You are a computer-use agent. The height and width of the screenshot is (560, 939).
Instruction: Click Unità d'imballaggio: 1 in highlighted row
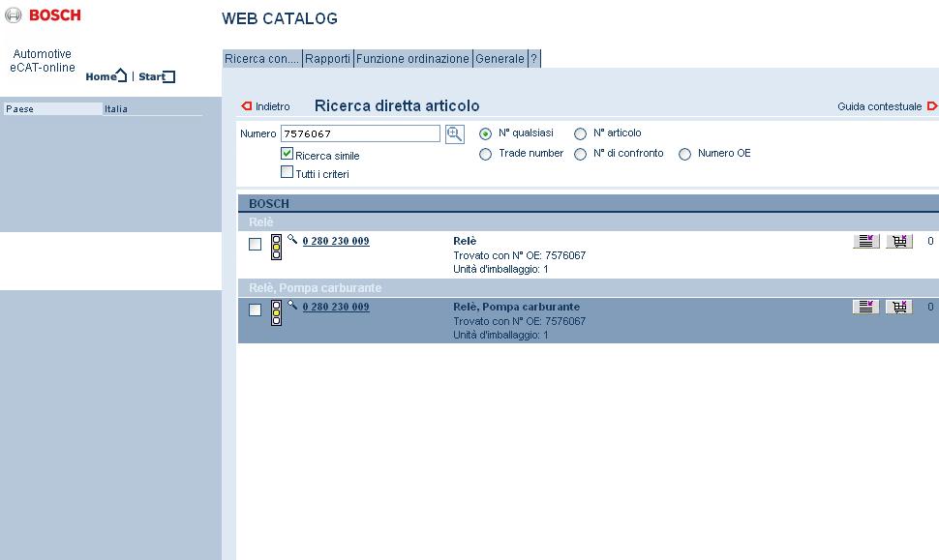point(500,335)
